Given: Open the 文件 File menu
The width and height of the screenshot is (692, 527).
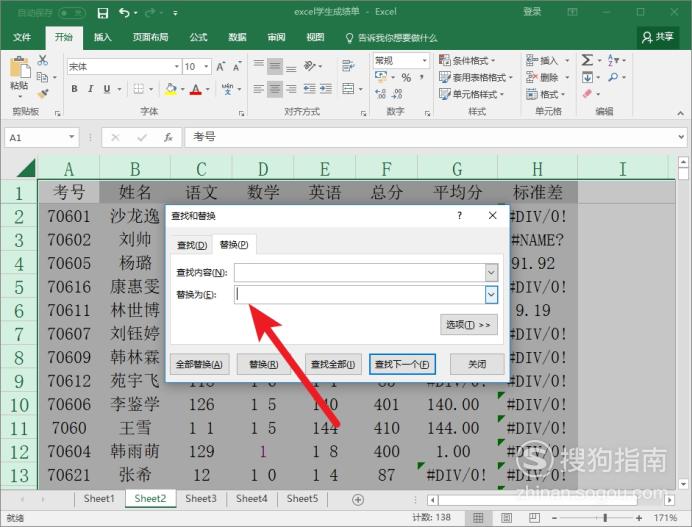Looking at the screenshot, I should [x=22, y=38].
